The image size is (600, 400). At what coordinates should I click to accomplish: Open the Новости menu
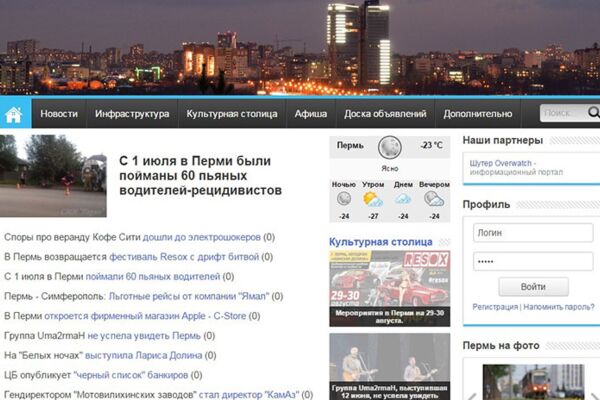(59, 114)
